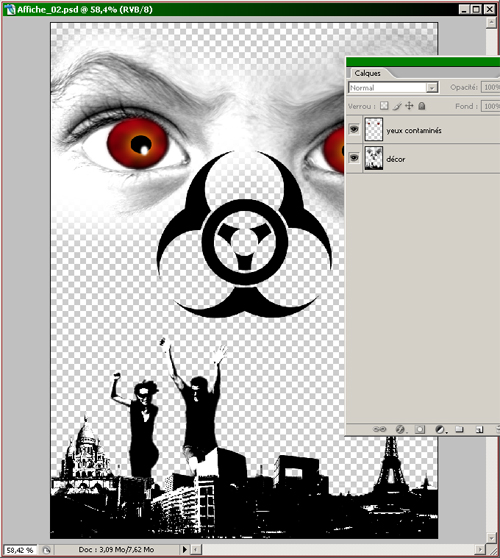Open the layer style (fx) button menu
Screen dimensions: 500x558
pyautogui.click(x=400, y=429)
